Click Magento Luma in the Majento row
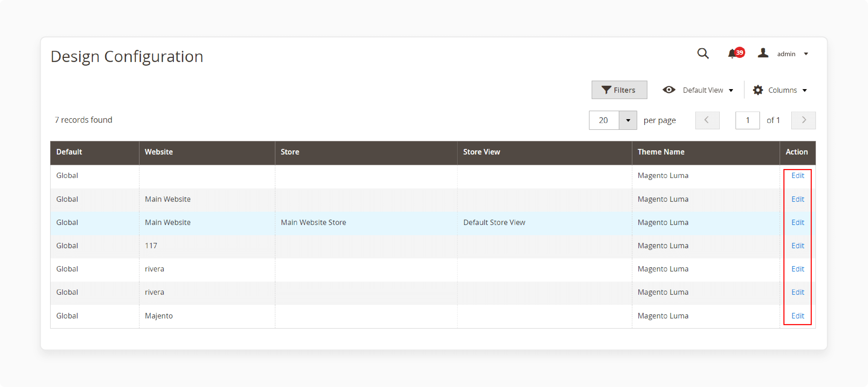This screenshot has height=387, width=868. [663, 316]
